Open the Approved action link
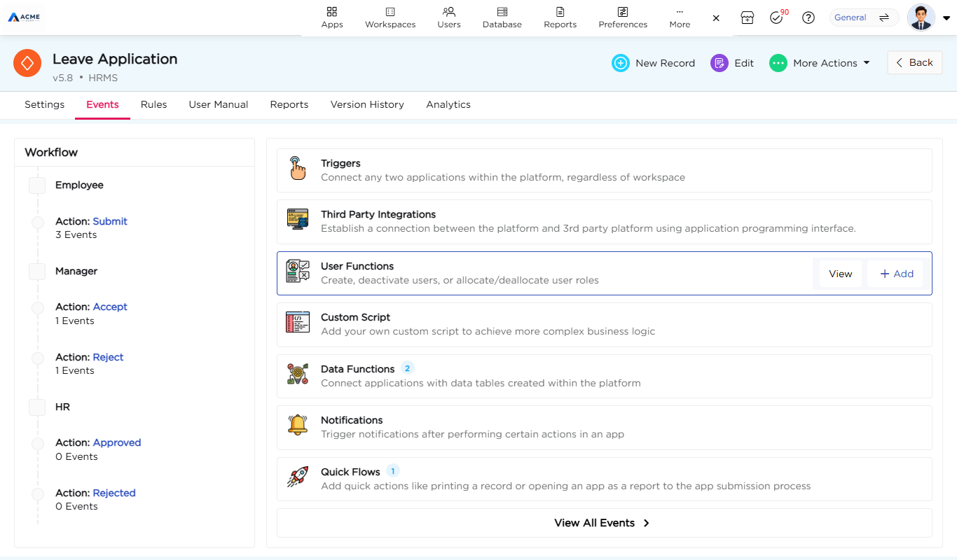Image resolution: width=957 pixels, height=560 pixels. (117, 442)
